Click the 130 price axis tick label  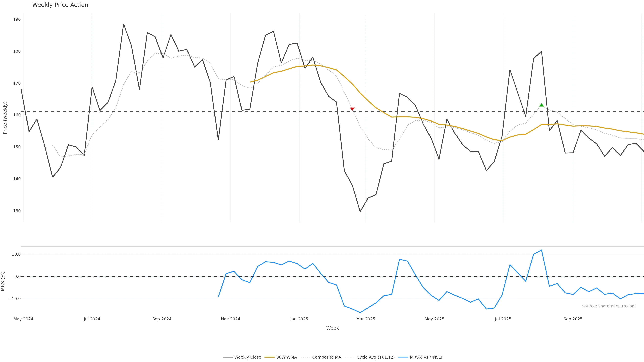tap(17, 211)
